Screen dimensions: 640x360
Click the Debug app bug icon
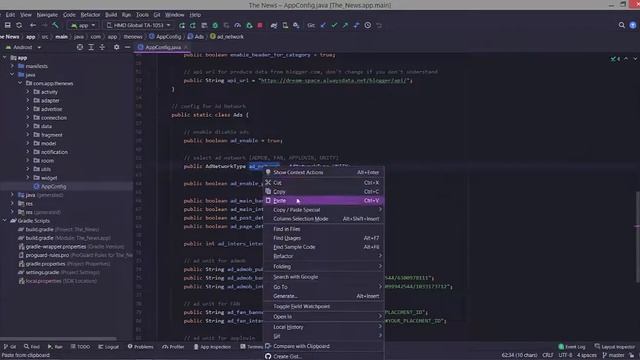[x=215, y=25]
